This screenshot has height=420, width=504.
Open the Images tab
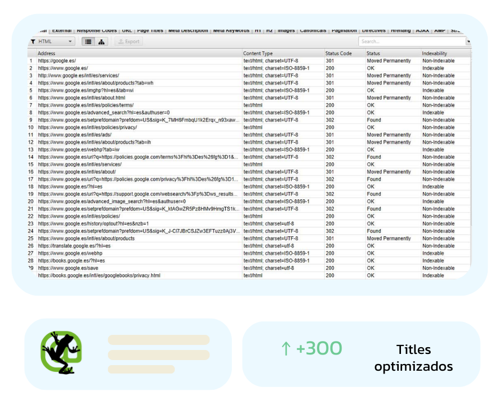pos(286,31)
